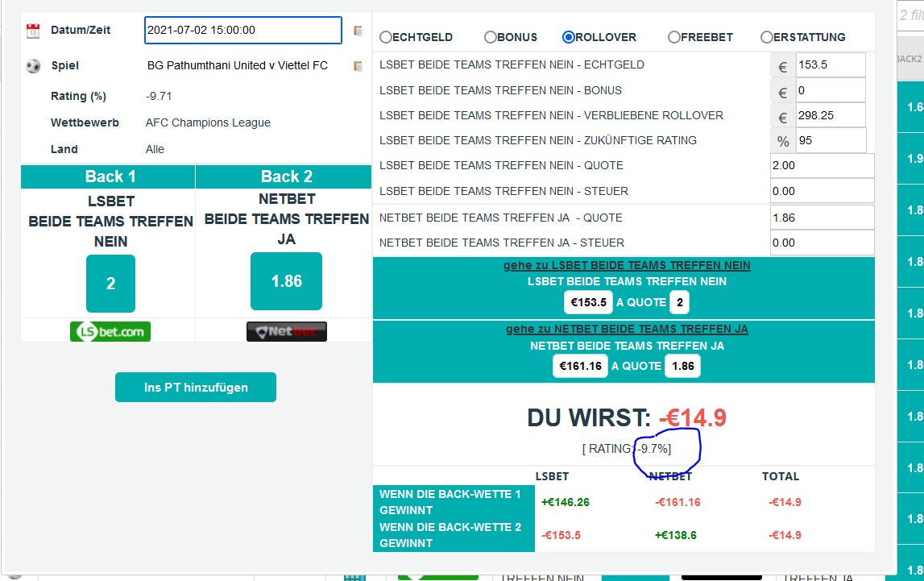The image size is (924, 581).
Task: Click the Rating value -9.71
Action: point(160,96)
